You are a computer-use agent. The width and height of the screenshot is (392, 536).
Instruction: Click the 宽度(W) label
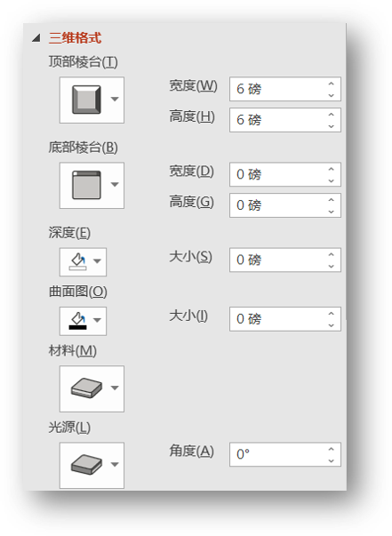pos(194,86)
